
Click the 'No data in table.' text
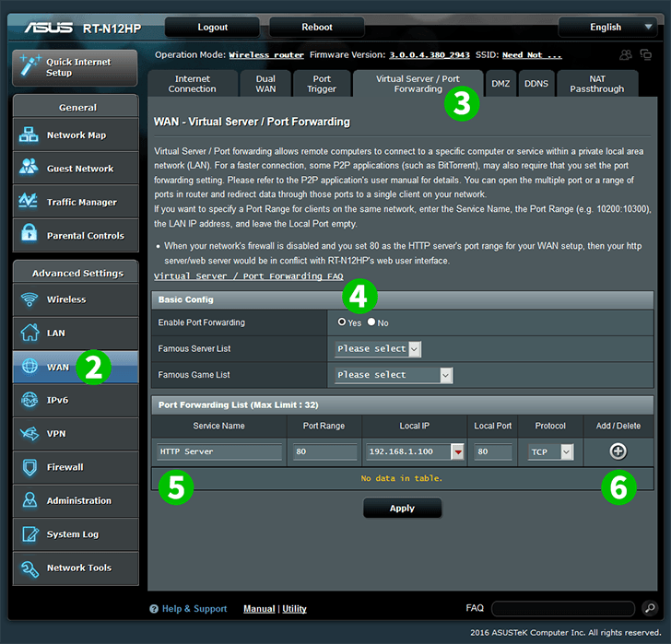coord(402,478)
